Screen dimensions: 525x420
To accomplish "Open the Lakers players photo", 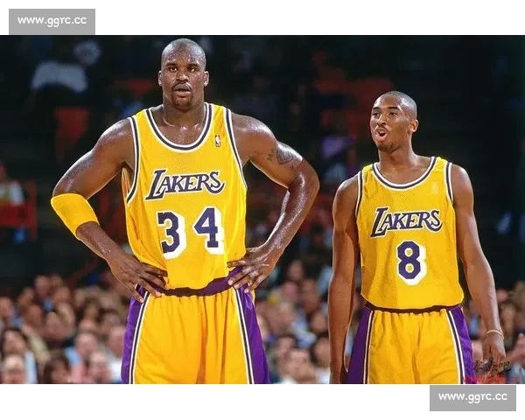I will pos(262,210).
